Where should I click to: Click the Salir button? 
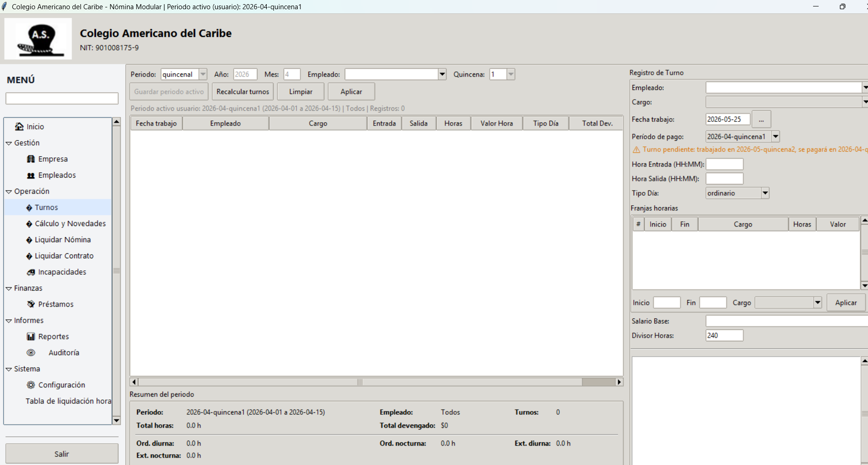(x=62, y=454)
